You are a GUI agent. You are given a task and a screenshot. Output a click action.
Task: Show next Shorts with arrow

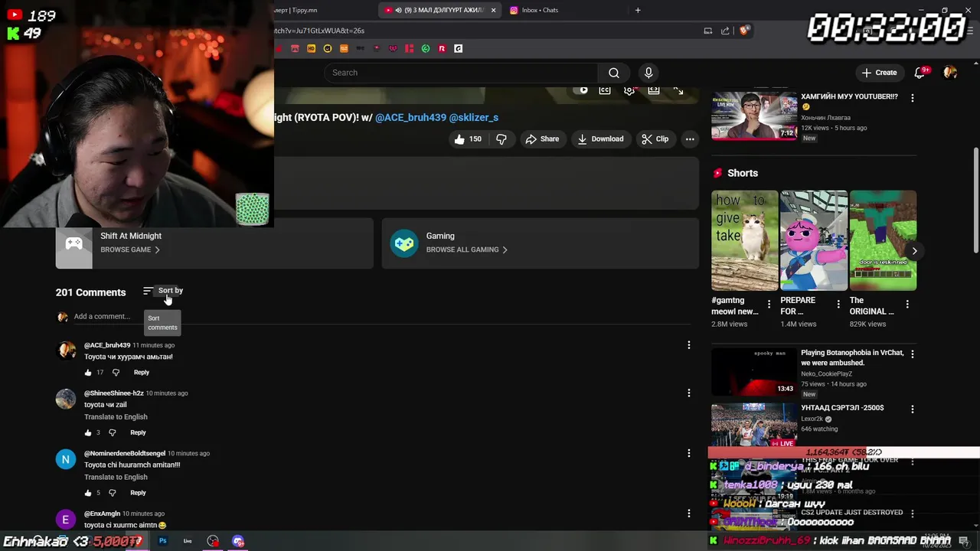[914, 251]
